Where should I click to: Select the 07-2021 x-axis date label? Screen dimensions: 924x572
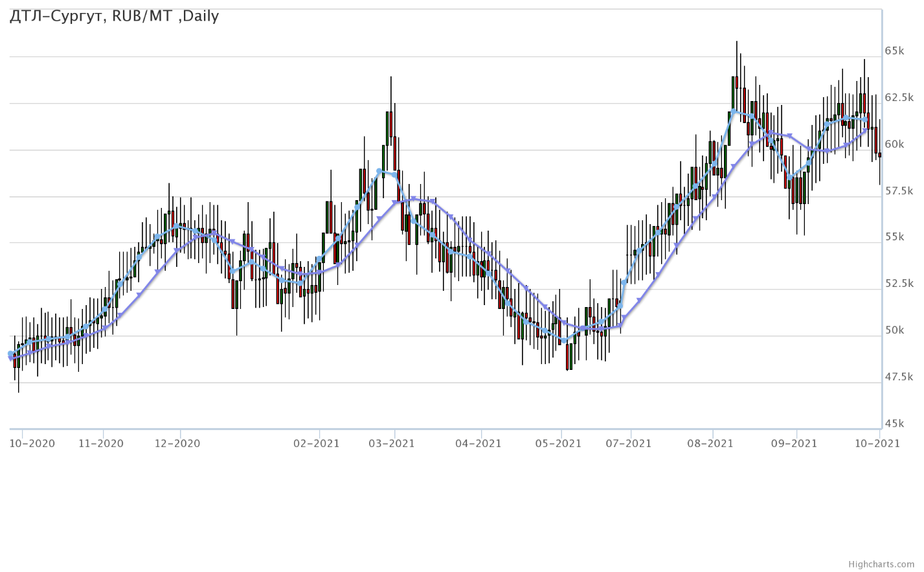tap(629, 444)
